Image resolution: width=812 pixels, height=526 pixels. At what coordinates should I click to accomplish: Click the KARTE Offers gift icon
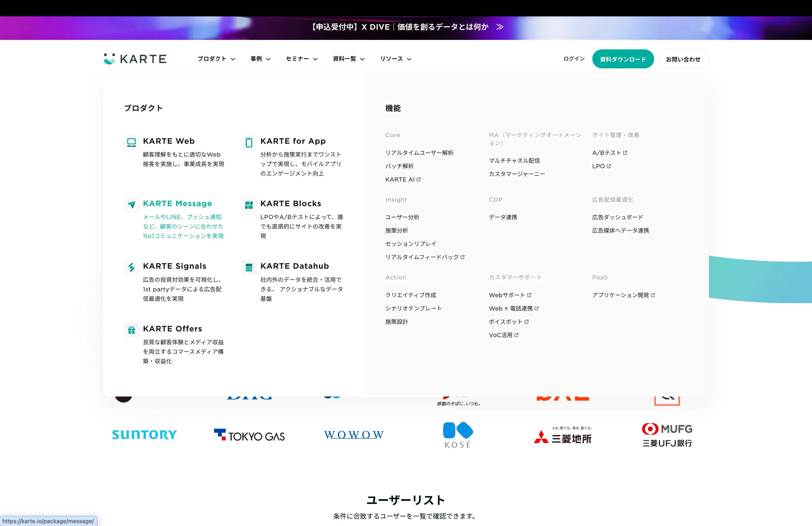[131, 330]
